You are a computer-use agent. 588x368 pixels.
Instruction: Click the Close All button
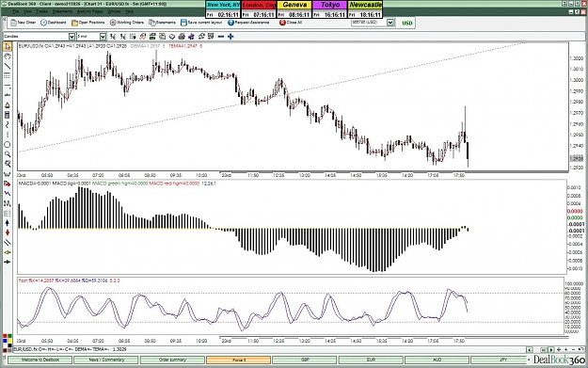(x=291, y=23)
